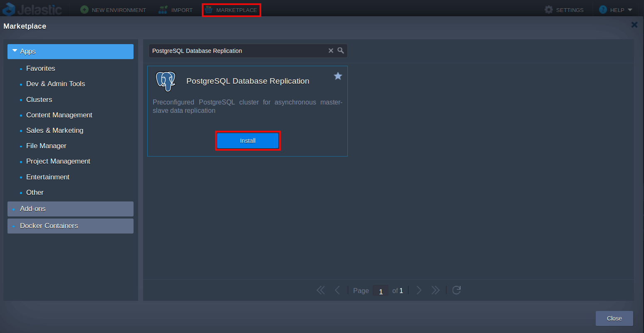644x333 pixels.
Task: Select Dev & Admin Tools category
Action: 55,84
